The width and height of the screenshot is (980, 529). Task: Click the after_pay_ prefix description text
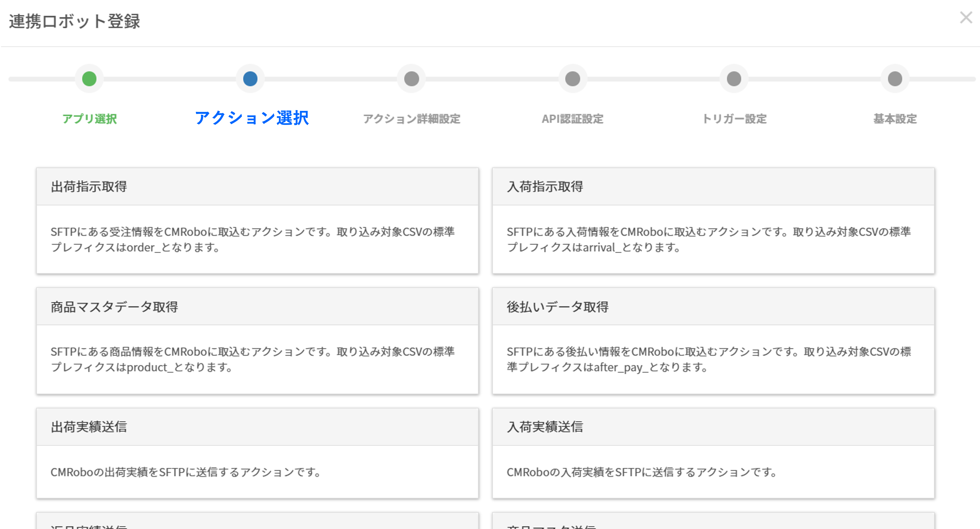(x=709, y=359)
